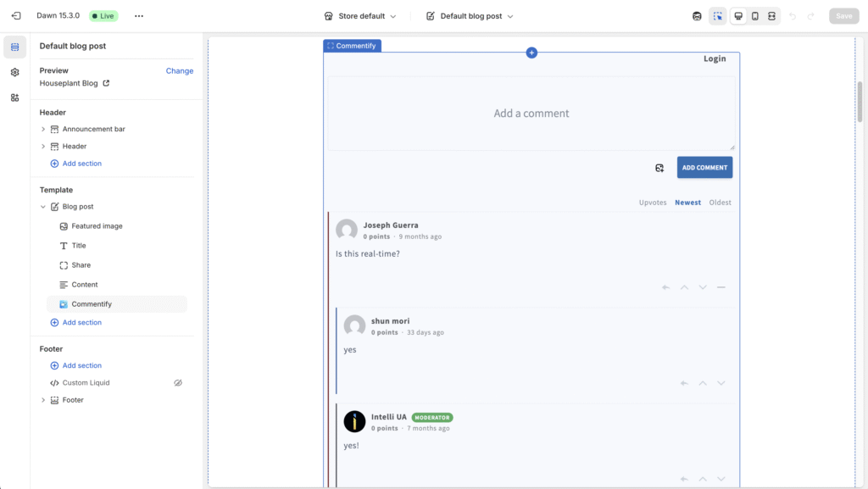868x489 pixels.
Task: Downvote Intelli UA's comment
Action: pyautogui.click(x=721, y=479)
